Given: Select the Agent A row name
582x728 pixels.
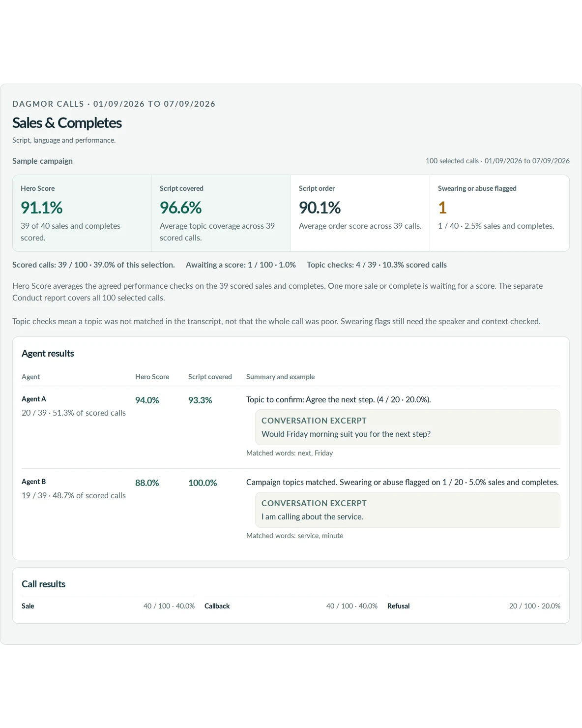Looking at the screenshot, I should point(34,399).
